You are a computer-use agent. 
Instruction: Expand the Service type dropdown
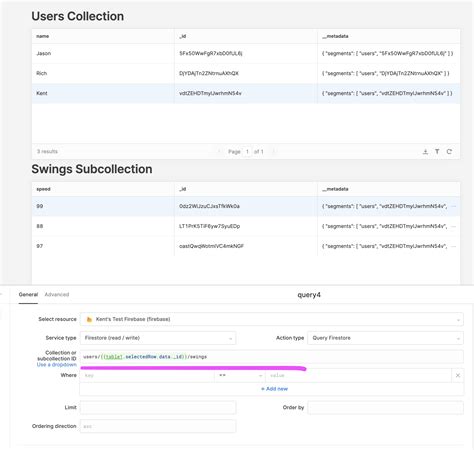[158, 338]
